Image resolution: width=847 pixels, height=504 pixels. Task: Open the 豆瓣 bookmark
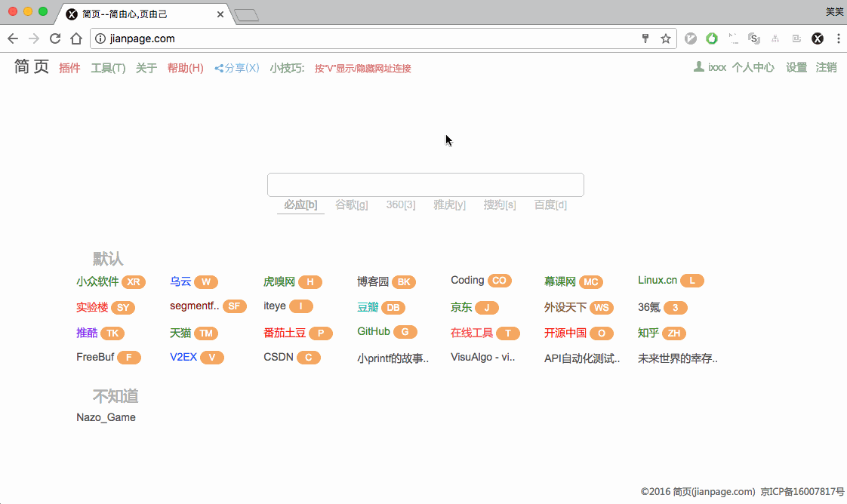(x=368, y=308)
